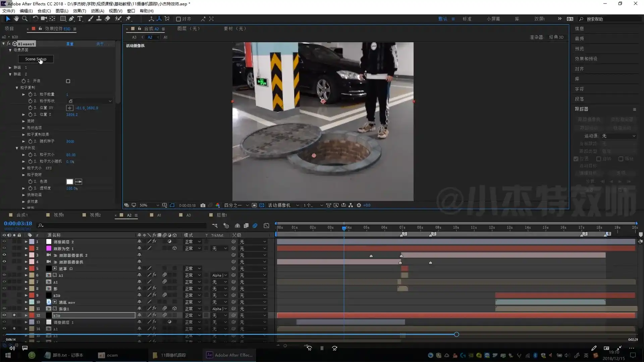Select the Eraser tool
Viewport: 644px width, 362px height.
(107, 19)
